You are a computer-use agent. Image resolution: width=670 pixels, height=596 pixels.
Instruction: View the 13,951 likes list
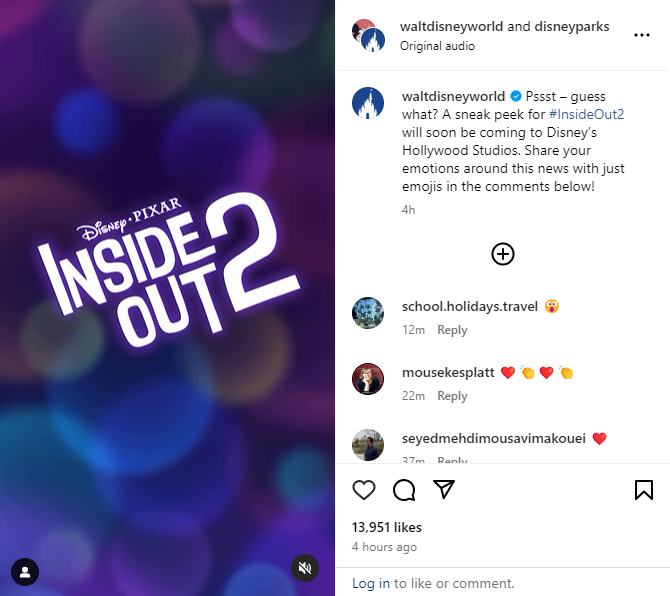click(x=387, y=528)
